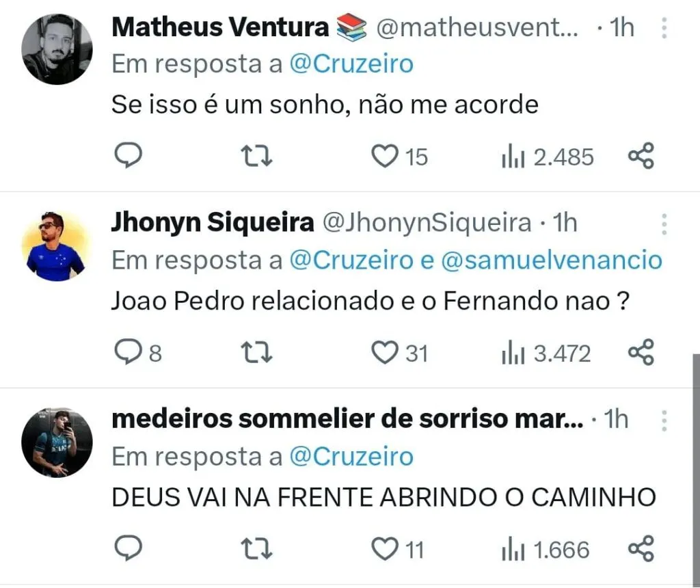Open more options for Jhonyn Siqueira's tweet
The height and width of the screenshot is (588, 700).
pyautogui.click(x=663, y=224)
